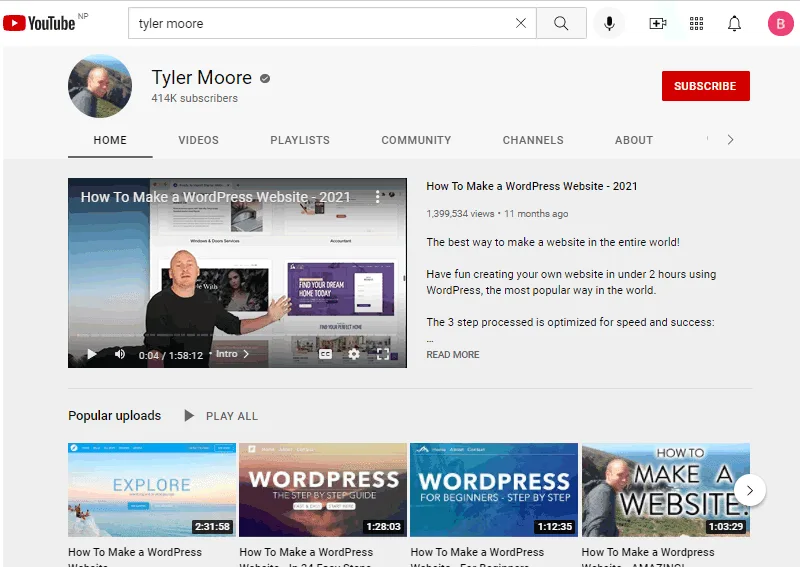
Task: Open the account avatar menu 'B'
Action: 781,23
